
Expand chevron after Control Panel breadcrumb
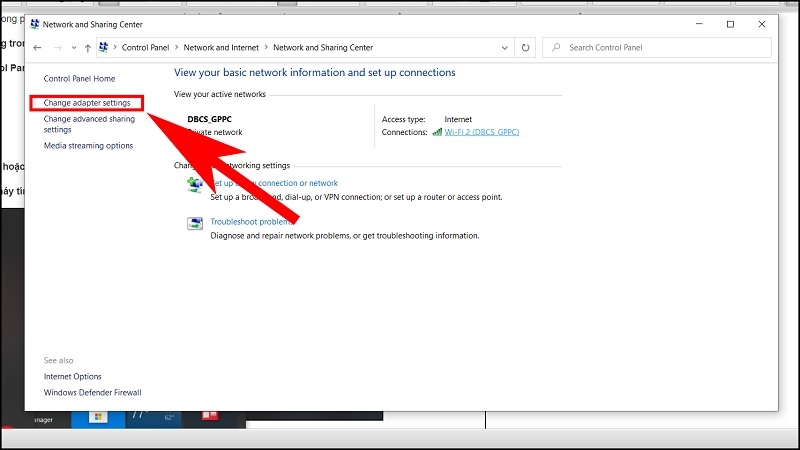tap(177, 47)
